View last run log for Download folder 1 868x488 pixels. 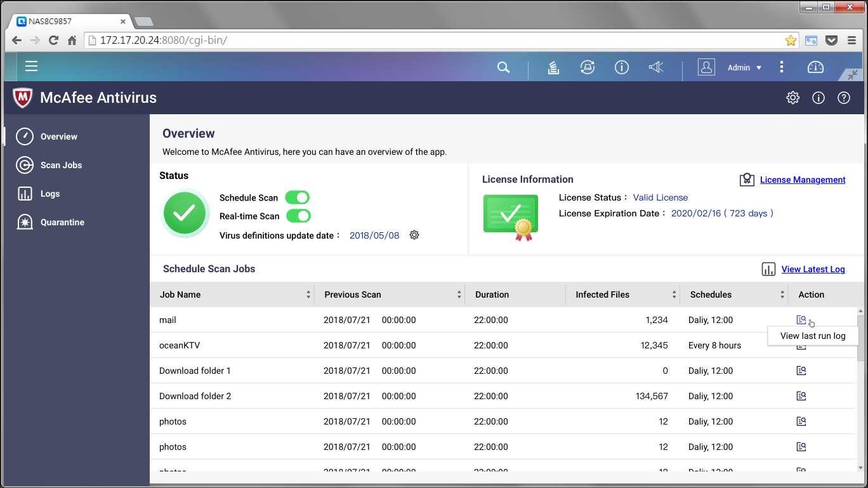point(801,371)
